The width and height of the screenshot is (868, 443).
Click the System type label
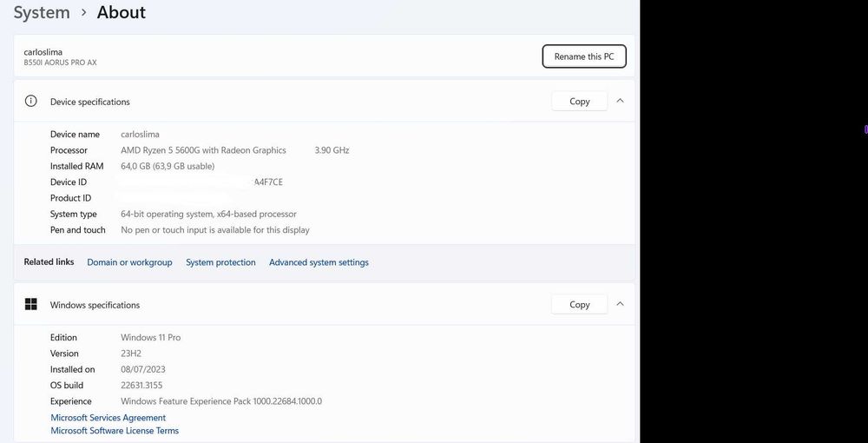tap(74, 215)
